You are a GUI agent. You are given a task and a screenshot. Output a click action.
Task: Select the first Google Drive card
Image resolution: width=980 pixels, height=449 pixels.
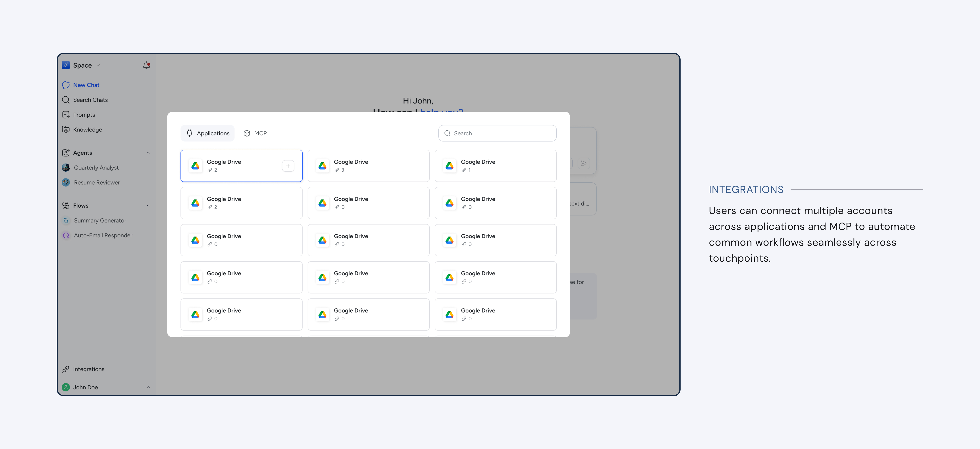click(241, 166)
